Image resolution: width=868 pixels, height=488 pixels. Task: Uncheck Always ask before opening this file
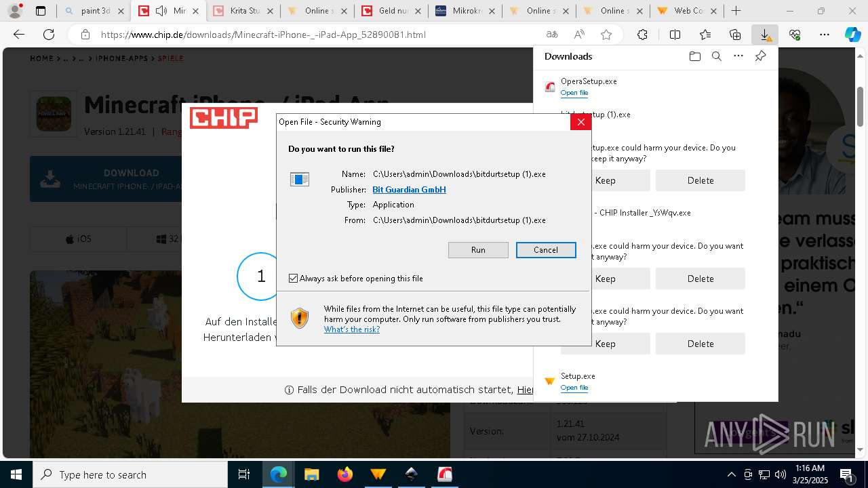point(293,279)
